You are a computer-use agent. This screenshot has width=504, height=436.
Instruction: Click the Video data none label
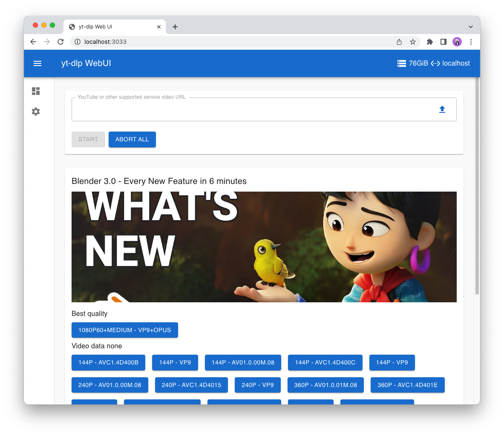coord(97,346)
